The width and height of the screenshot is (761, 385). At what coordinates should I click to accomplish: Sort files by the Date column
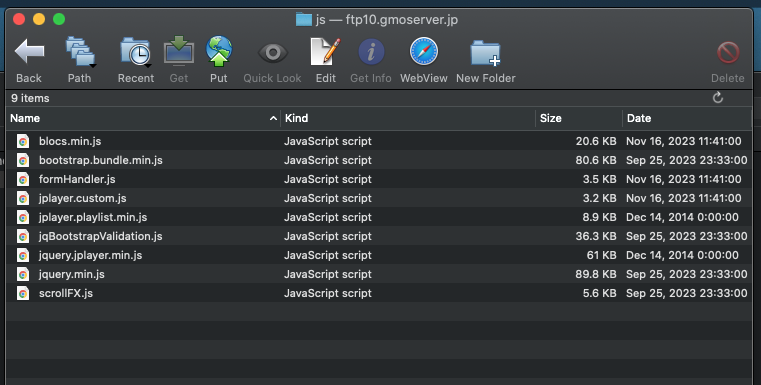(639, 118)
